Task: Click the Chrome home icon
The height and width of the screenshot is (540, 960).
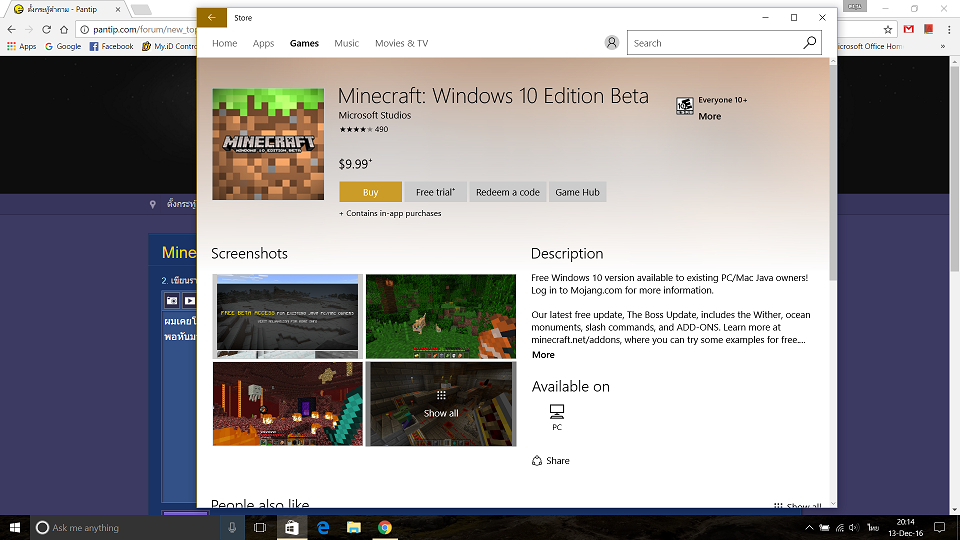Action: 64,29
